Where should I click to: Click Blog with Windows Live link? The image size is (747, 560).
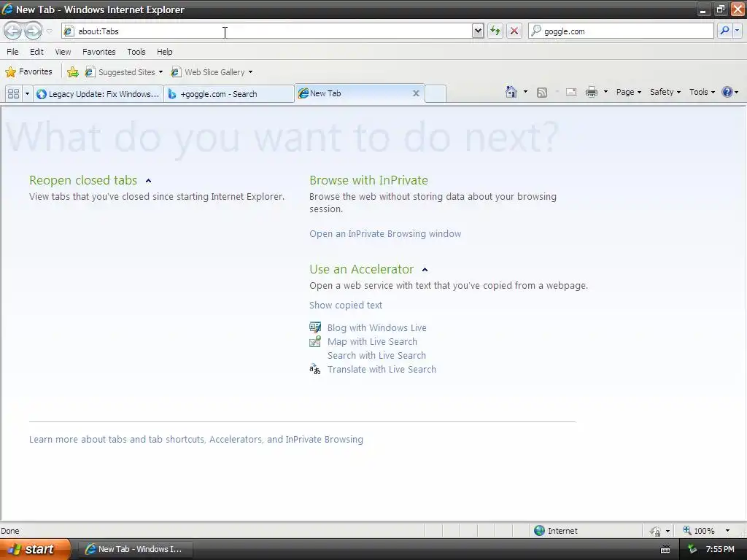tap(377, 327)
